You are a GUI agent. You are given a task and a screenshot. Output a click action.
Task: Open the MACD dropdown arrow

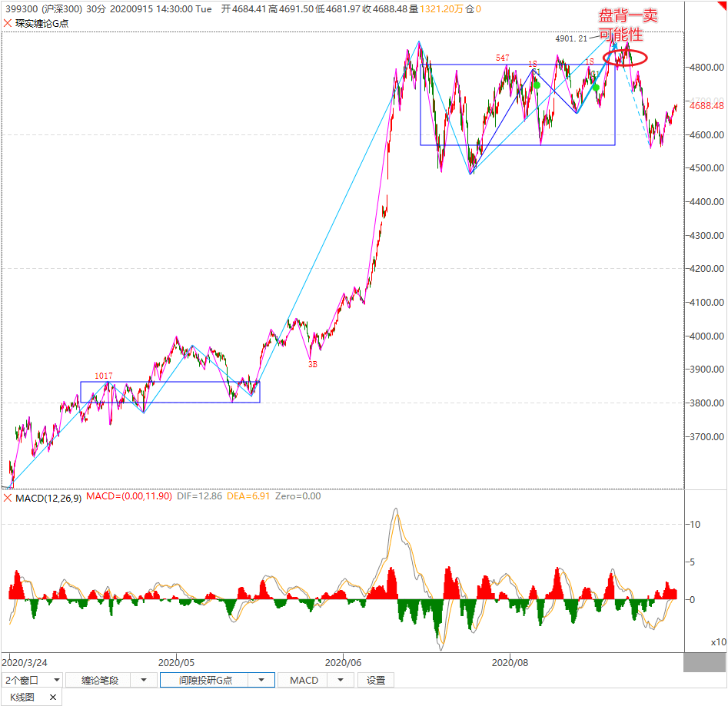[341, 680]
